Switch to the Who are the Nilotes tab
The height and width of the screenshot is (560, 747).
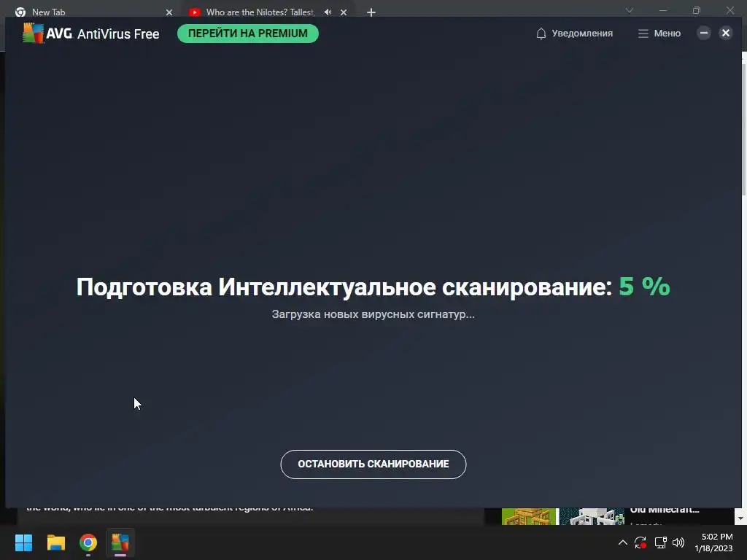(x=260, y=12)
